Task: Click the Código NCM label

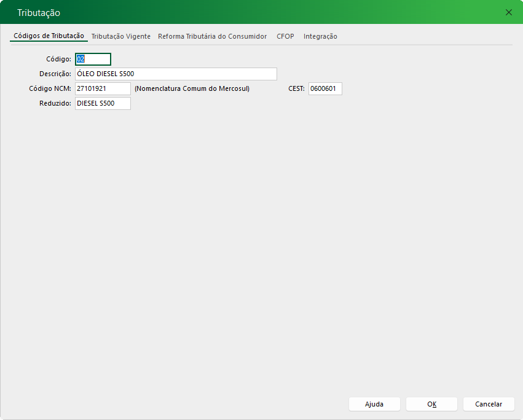Action: tap(50, 89)
